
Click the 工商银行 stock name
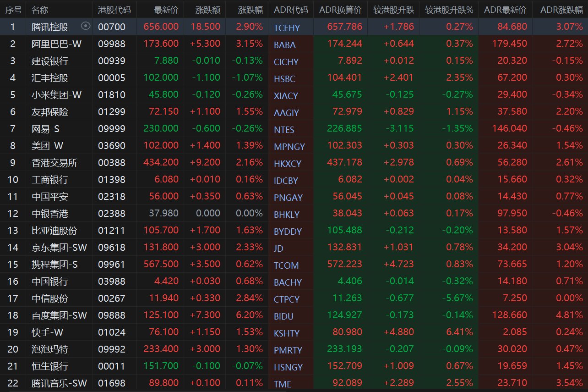click(50, 180)
